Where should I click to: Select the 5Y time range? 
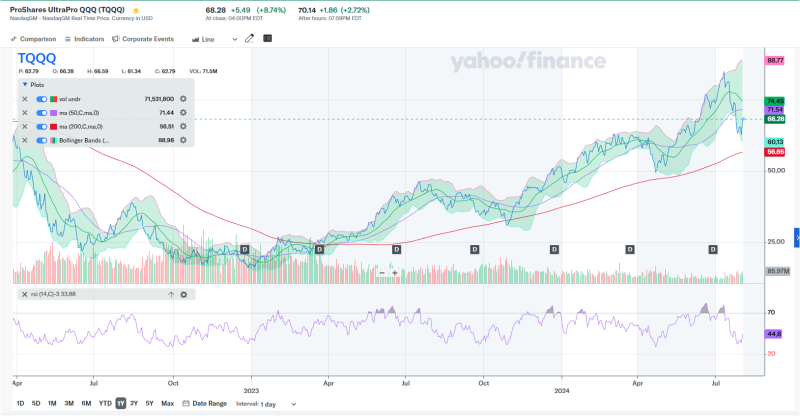coord(149,403)
